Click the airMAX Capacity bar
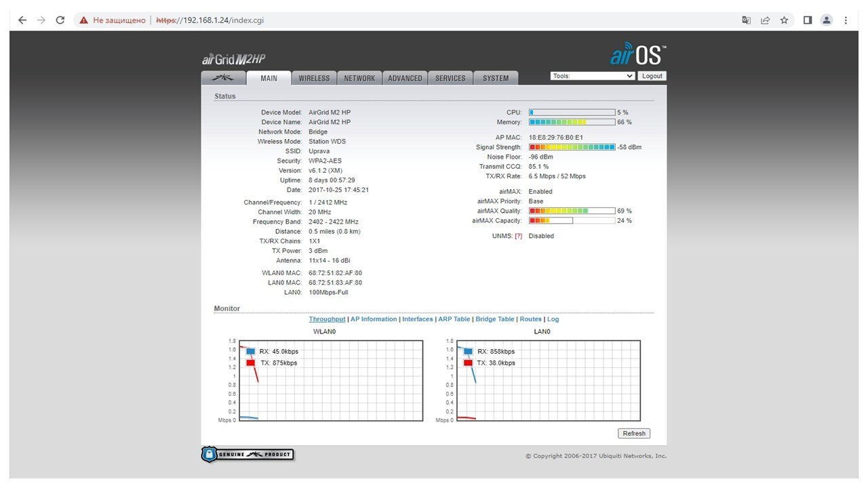 tap(572, 220)
